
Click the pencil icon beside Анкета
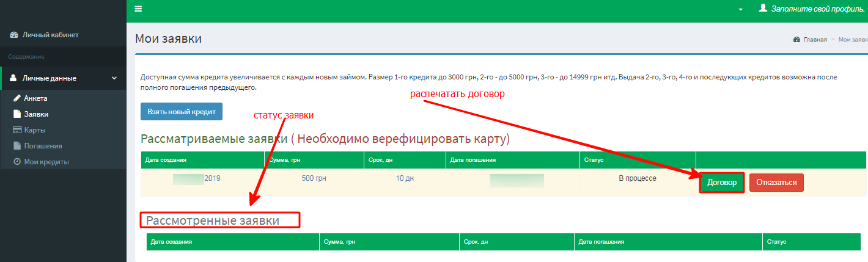[17, 98]
